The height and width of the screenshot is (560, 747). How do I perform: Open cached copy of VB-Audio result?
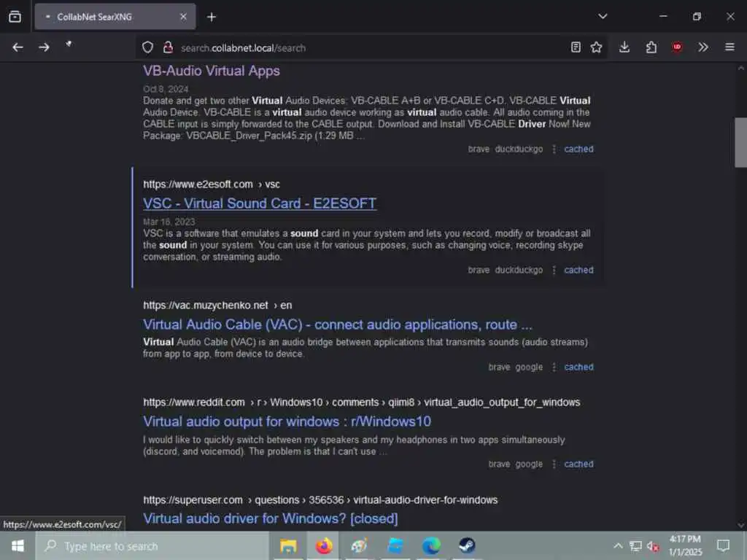[x=578, y=149]
